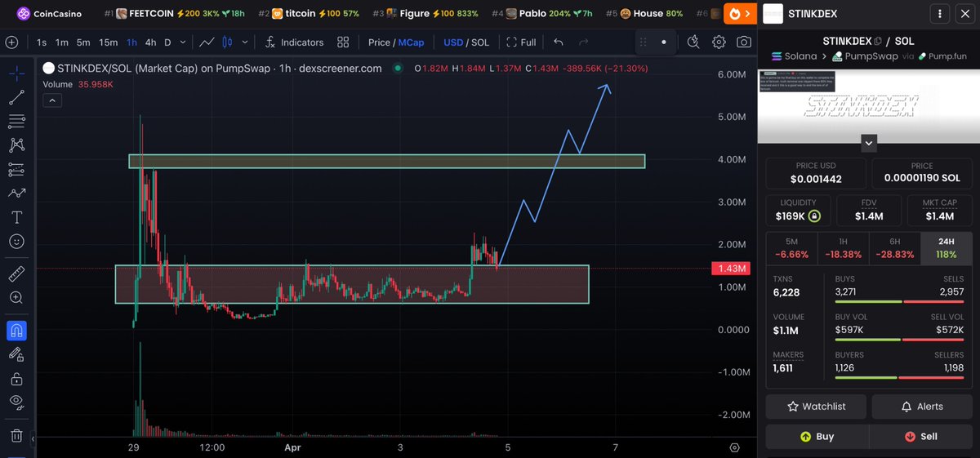The image size is (980, 458).
Task: Select the trend line drawing tool
Action: tap(16, 98)
